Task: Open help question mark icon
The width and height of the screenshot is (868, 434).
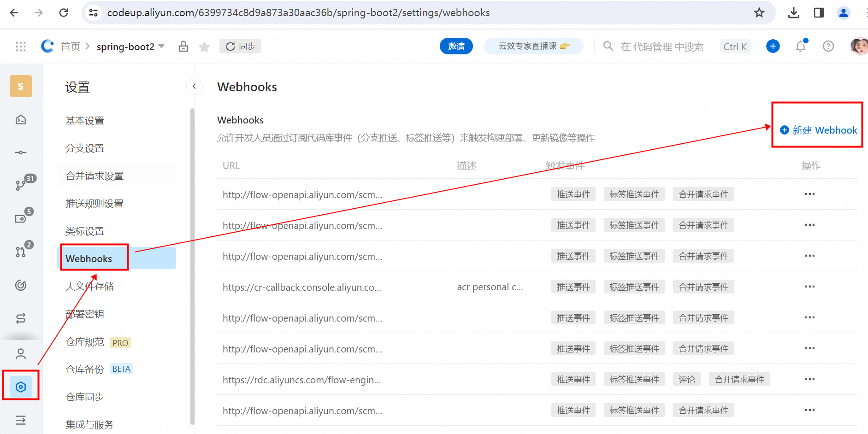Action: click(x=828, y=46)
